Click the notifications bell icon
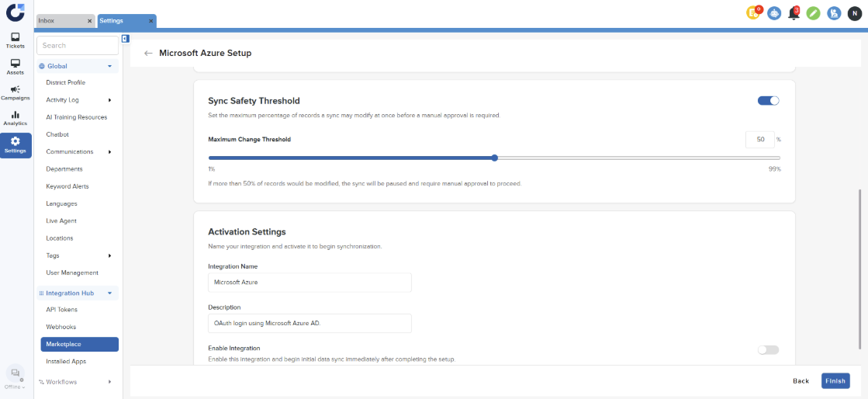Screen dimensions: 868x399 tap(793, 13)
